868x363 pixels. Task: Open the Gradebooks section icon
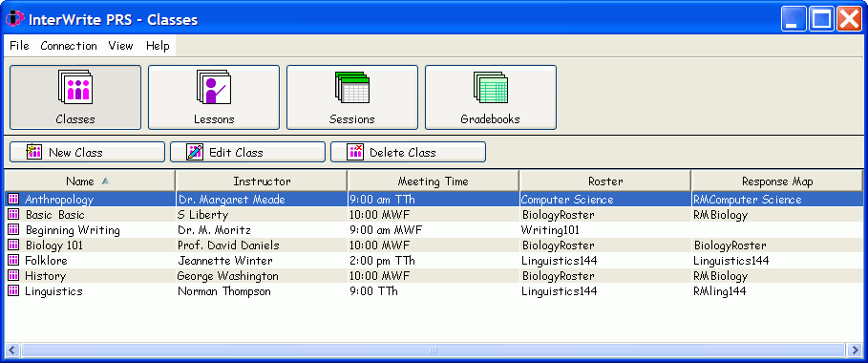point(491,88)
